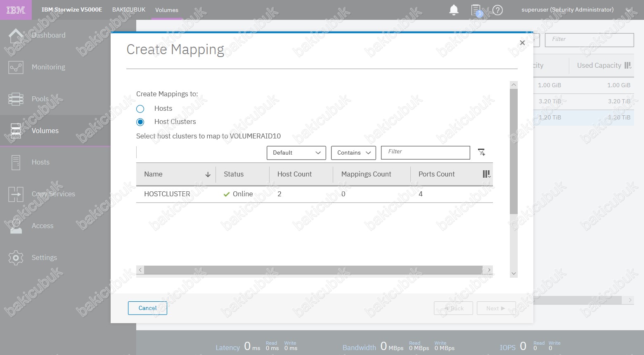
Task: Click the Cancel button
Action: [147, 308]
